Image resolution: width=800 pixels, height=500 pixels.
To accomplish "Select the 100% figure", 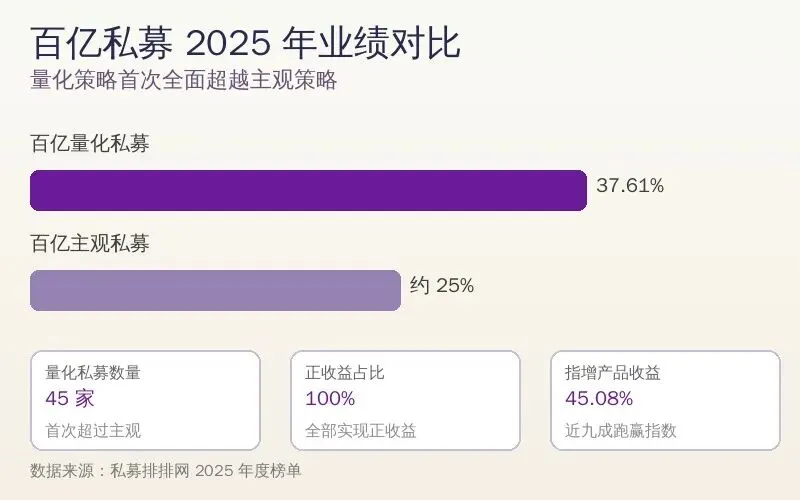I will tap(330, 399).
